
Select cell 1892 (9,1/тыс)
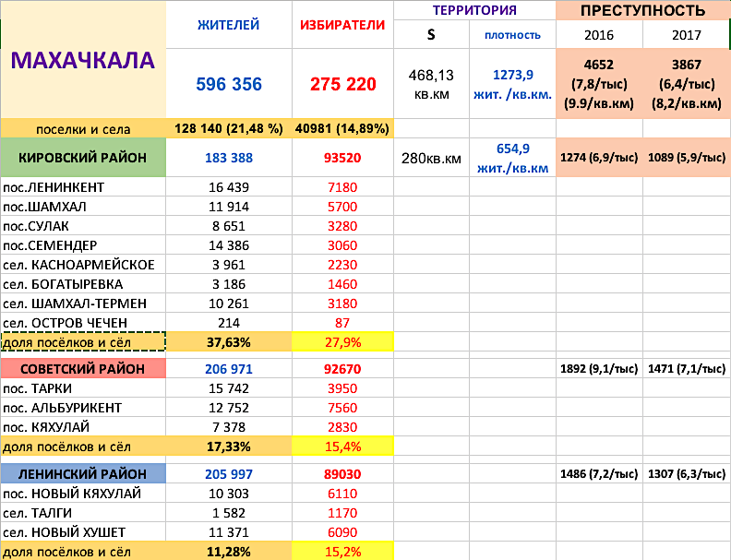[599, 368]
